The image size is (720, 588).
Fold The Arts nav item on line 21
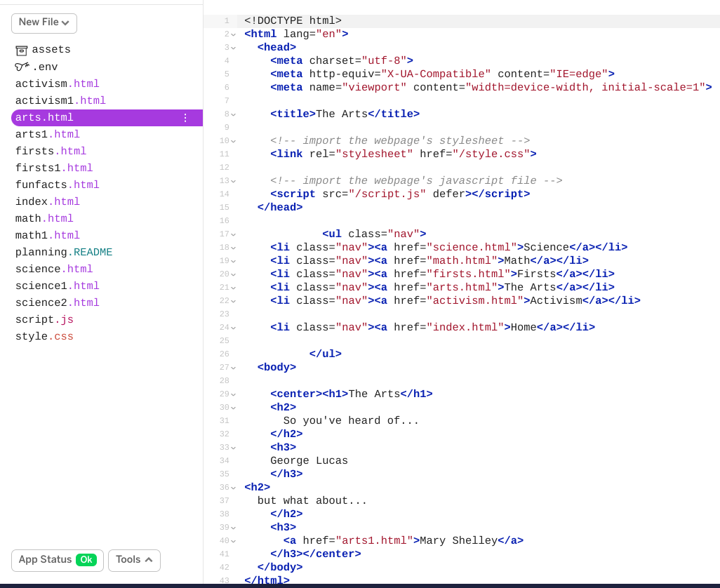pos(234,288)
